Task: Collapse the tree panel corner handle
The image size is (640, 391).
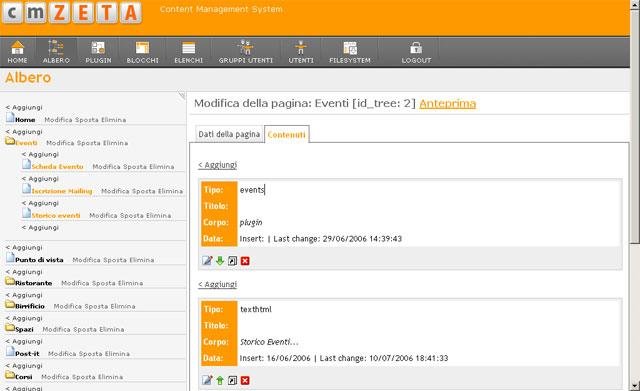Action: 182,95
